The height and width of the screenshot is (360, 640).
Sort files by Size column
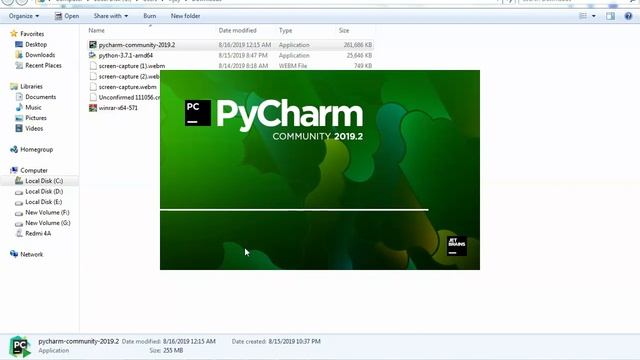click(344, 31)
